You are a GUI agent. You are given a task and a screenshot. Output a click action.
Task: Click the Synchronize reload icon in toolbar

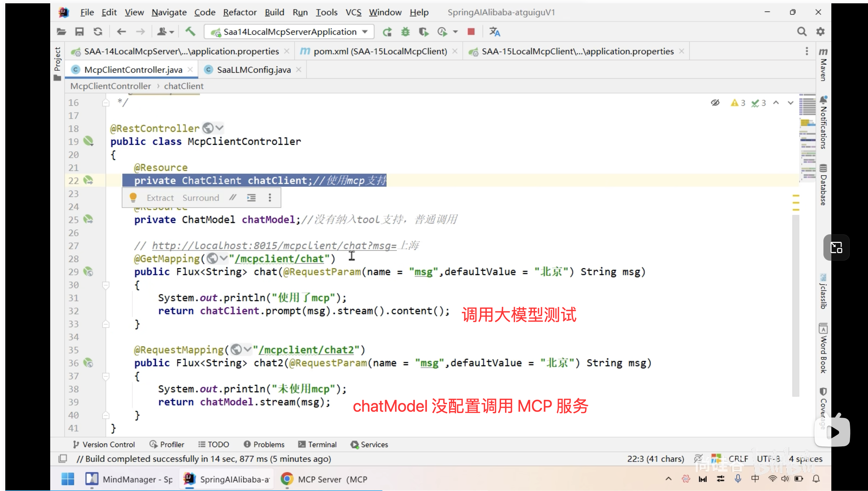click(98, 32)
